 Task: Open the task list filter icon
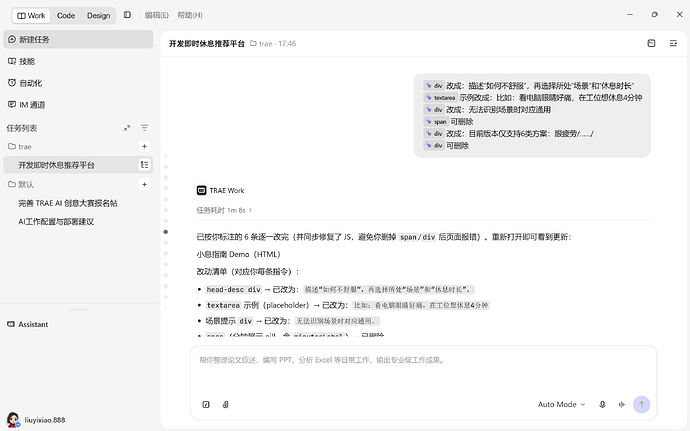[x=144, y=128]
